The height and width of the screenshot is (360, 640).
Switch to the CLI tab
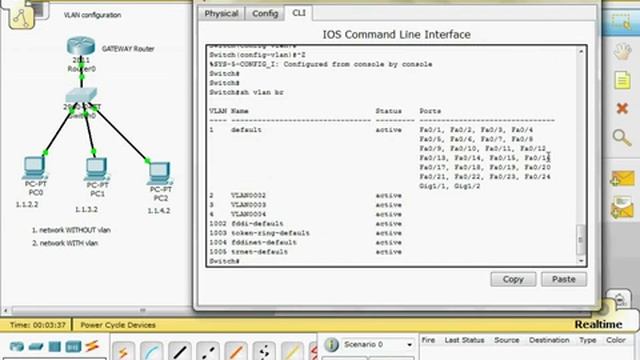(x=298, y=13)
